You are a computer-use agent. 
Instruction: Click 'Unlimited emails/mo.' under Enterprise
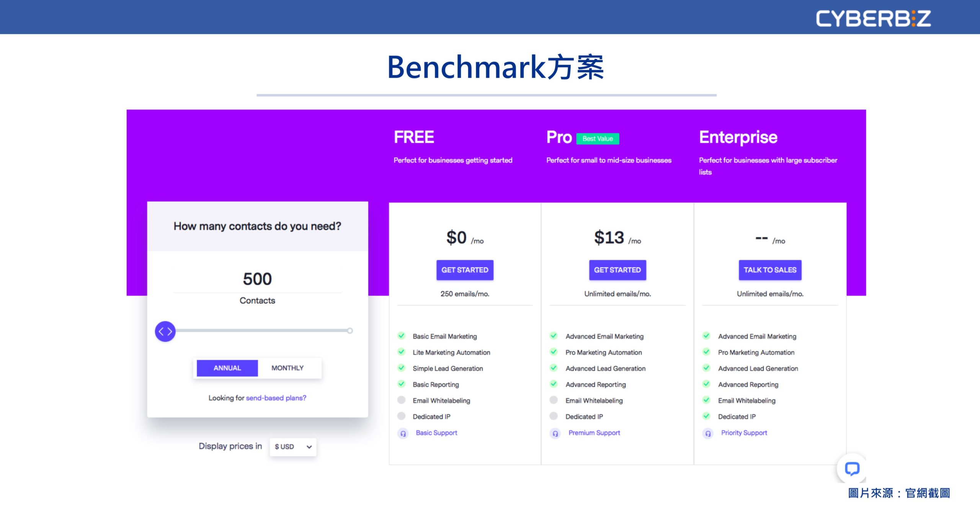click(x=770, y=294)
